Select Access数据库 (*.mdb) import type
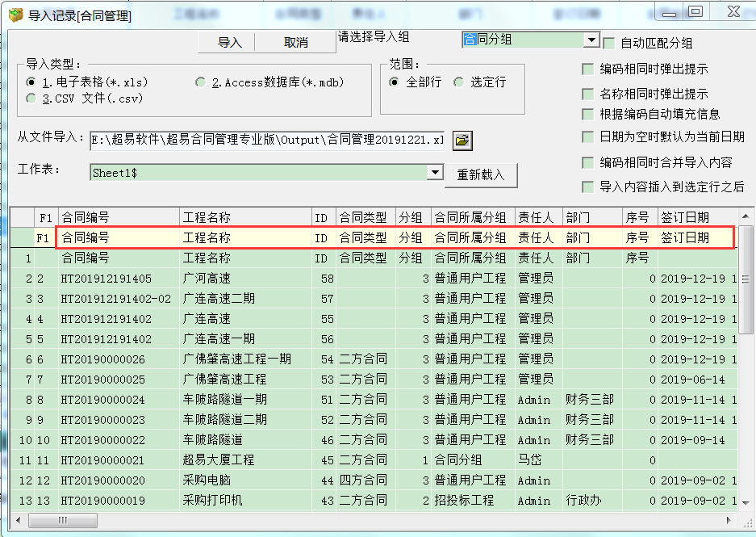 201,82
